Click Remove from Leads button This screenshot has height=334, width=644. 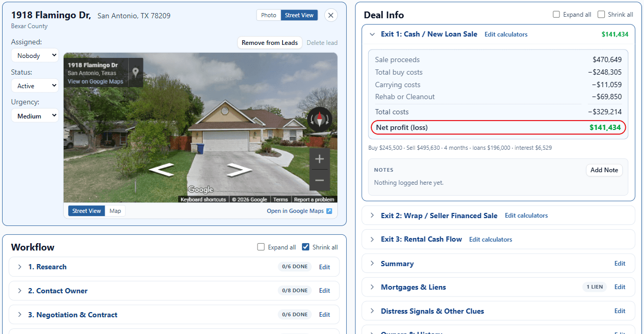click(x=270, y=43)
